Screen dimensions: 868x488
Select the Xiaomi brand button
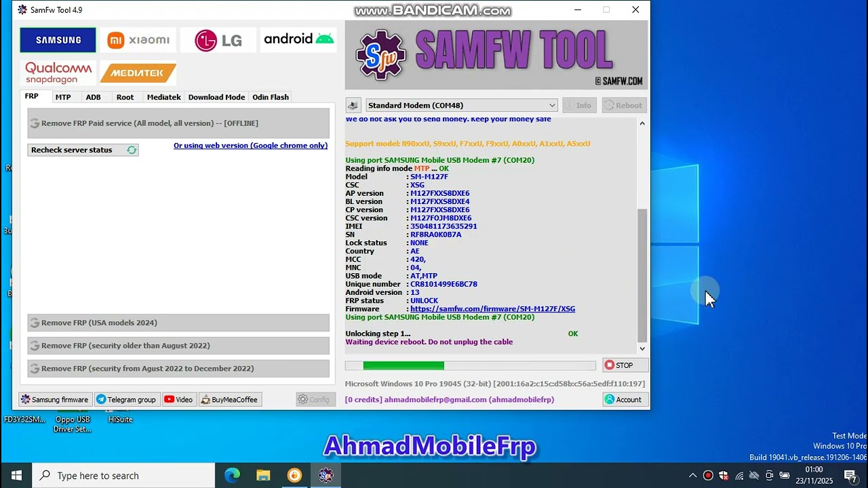tap(138, 40)
